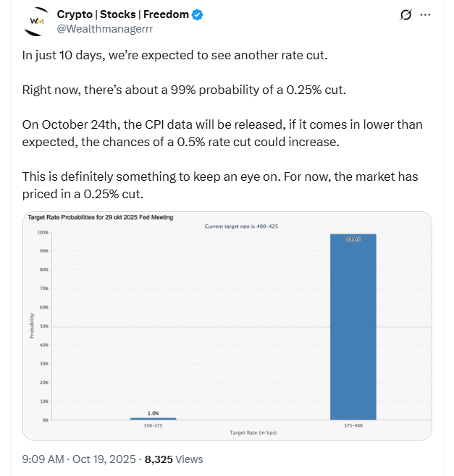Click the '350-375' x-axis label
Screen dimensions: 454x476
(153, 425)
